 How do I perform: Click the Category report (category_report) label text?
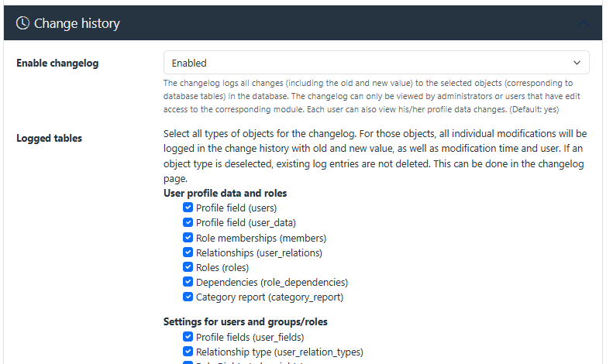tap(269, 297)
